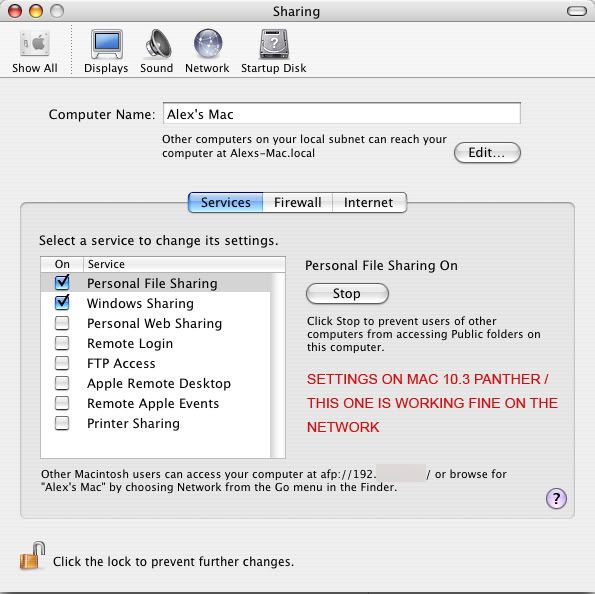The width and height of the screenshot is (595, 594).
Task: Disable the Windows Sharing checkbox
Action: coord(62,303)
